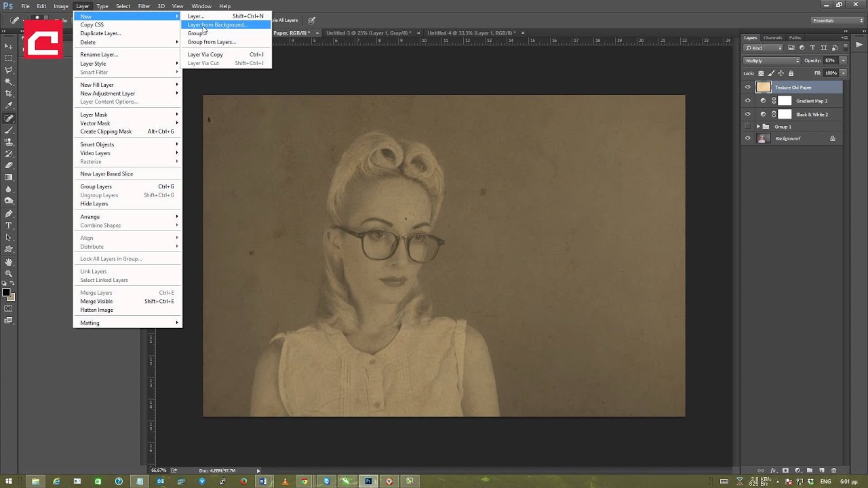This screenshot has height=488, width=868.
Task: Show the Group 1 layer group
Action: click(x=748, y=127)
